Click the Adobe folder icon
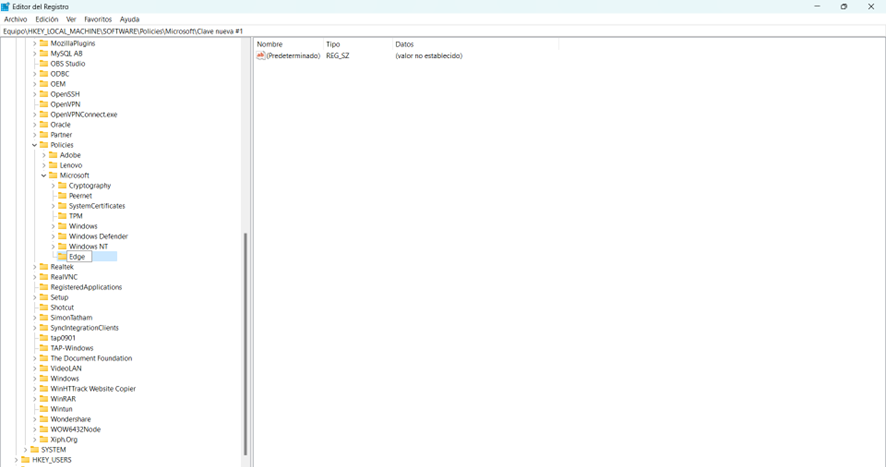886x467 pixels. [x=53, y=155]
